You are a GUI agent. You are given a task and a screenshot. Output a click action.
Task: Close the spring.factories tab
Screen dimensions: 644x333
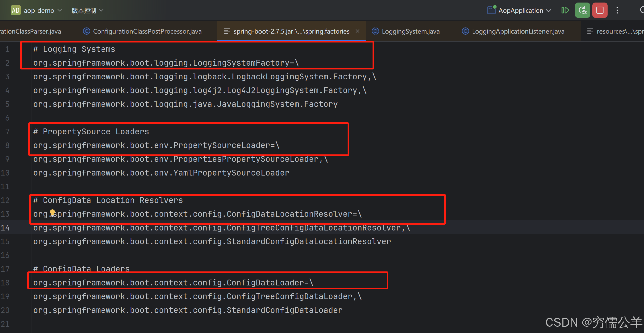[358, 31]
